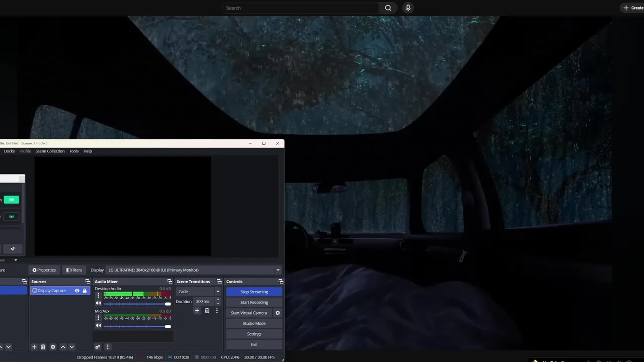Screen dimensions: 644x362
Task: Move source up arrow in Sources
Action: [63, 347]
